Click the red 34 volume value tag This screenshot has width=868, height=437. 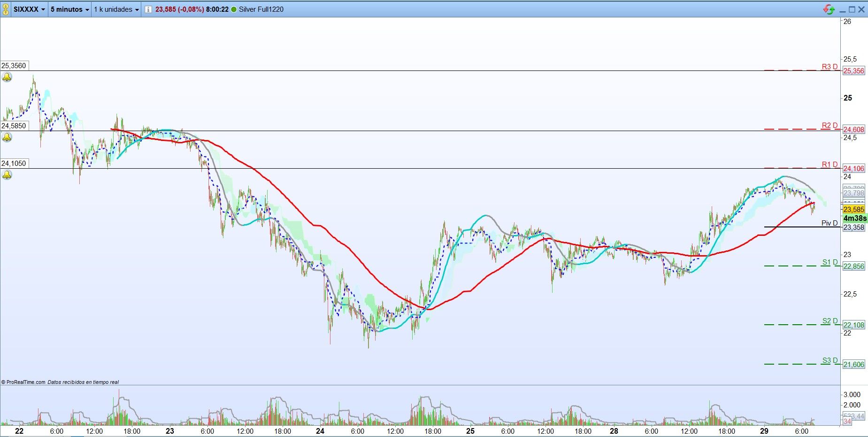(x=847, y=421)
